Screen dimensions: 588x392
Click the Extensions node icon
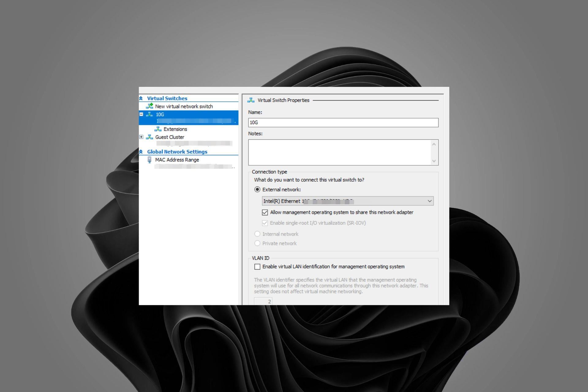(158, 129)
